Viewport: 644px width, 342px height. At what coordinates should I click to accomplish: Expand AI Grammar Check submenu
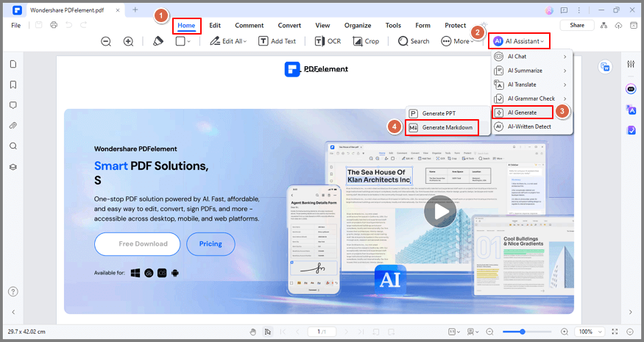point(532,99)
